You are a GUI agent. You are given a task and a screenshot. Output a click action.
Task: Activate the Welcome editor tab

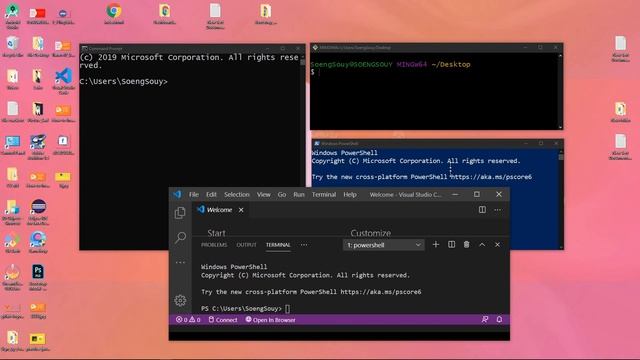219,210
